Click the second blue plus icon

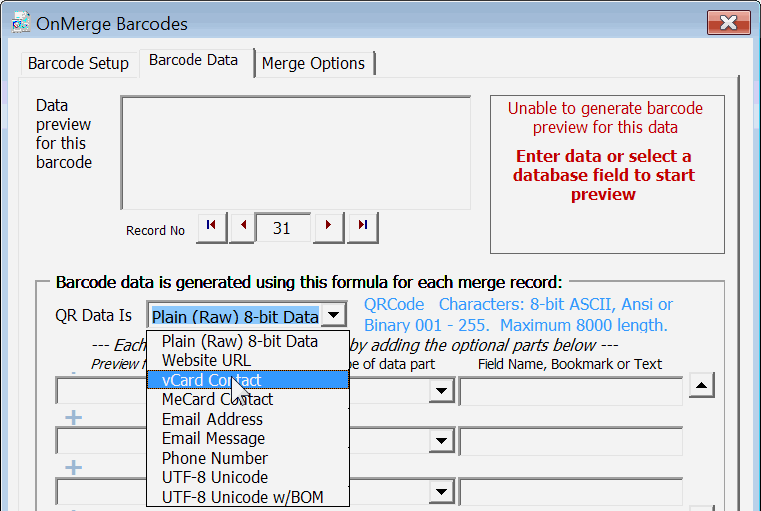(x=73, y=468)
